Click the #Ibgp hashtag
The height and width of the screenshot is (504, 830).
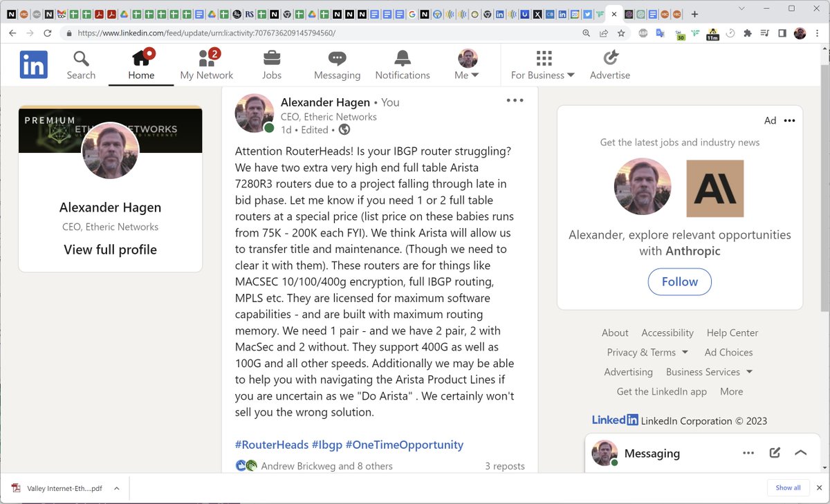(x=327, y=445)
